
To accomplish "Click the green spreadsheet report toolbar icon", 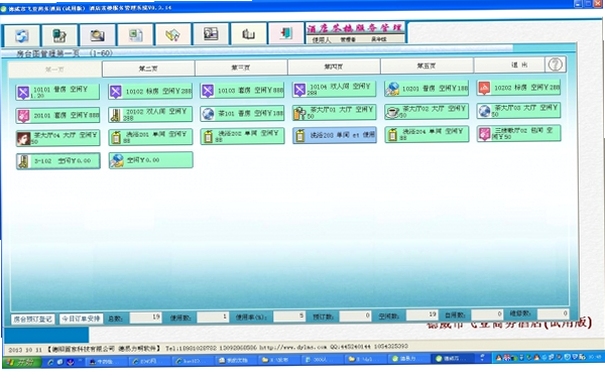I will [135, 35].
